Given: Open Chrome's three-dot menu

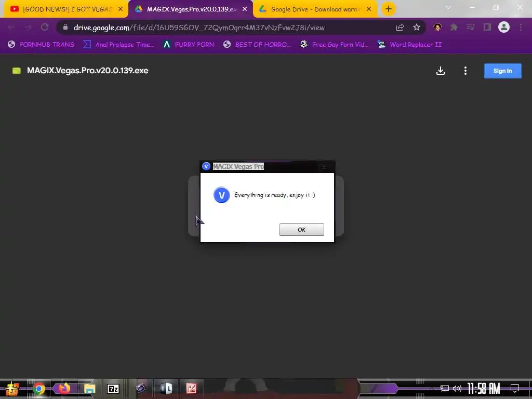Looking at the screenshot, I should tap(521, 27).
